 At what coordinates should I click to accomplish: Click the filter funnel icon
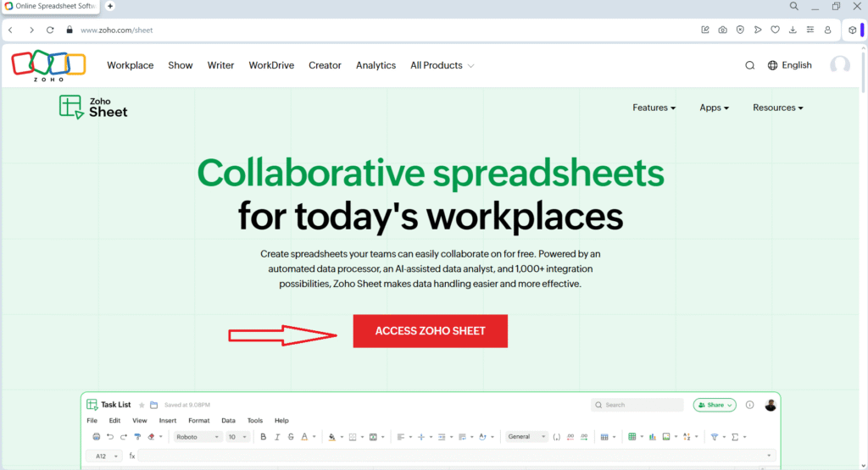(x=714, y=437)
